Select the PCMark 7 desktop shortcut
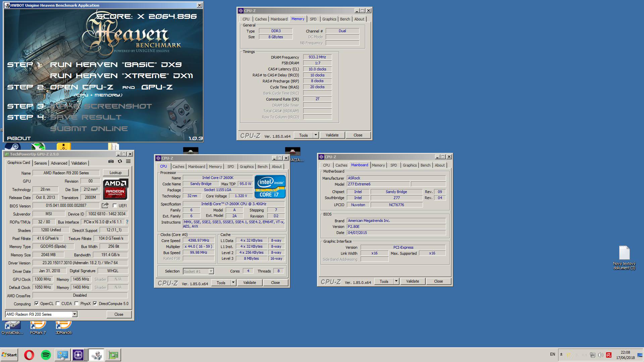The image size is (644, 362). point(38,328)
